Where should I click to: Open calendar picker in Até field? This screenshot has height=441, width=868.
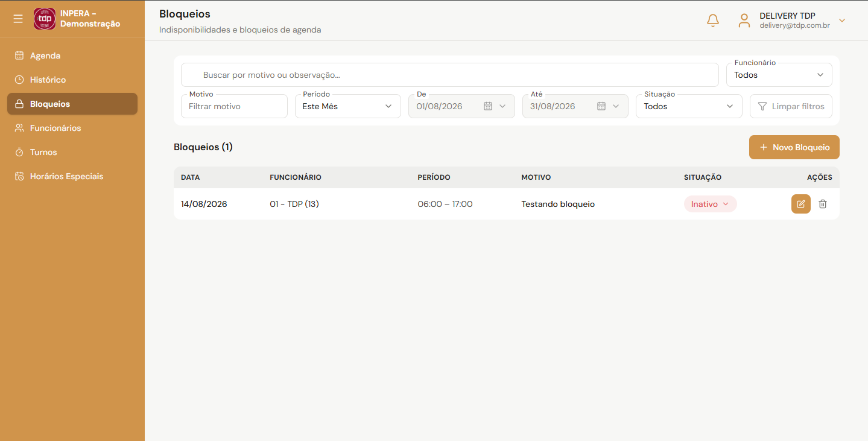(601, 106)
